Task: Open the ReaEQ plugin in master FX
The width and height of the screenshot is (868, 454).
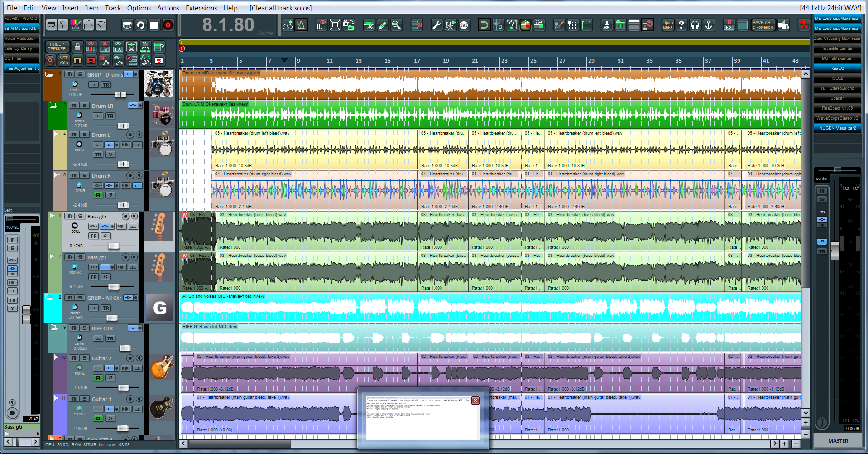Action: tap(837, 68)
